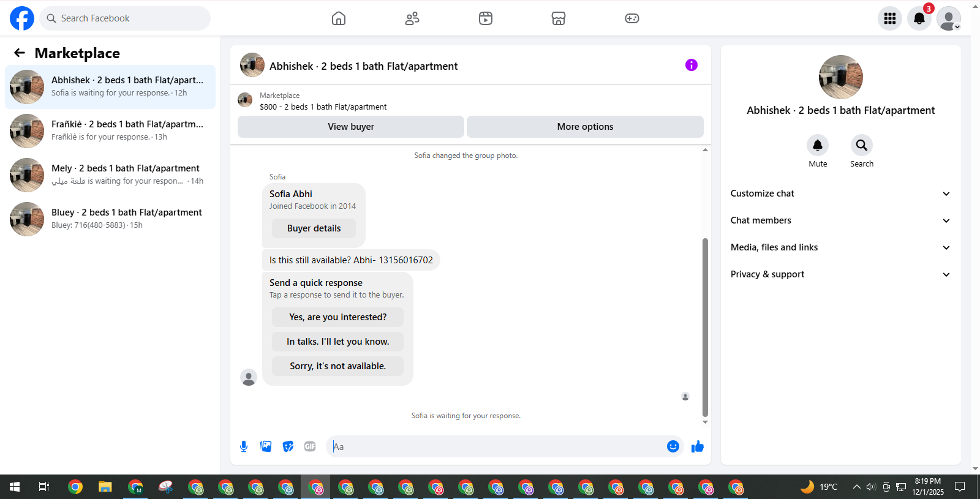
Task: Click the sender avatar beside quick responses
Action: 249,377
